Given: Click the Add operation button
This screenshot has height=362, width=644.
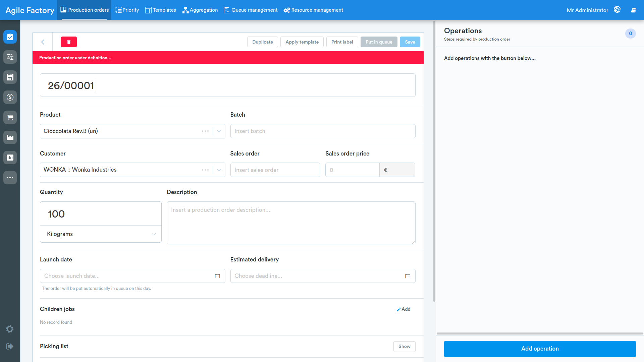Looking at the screenshot, I should pos(540,349).
